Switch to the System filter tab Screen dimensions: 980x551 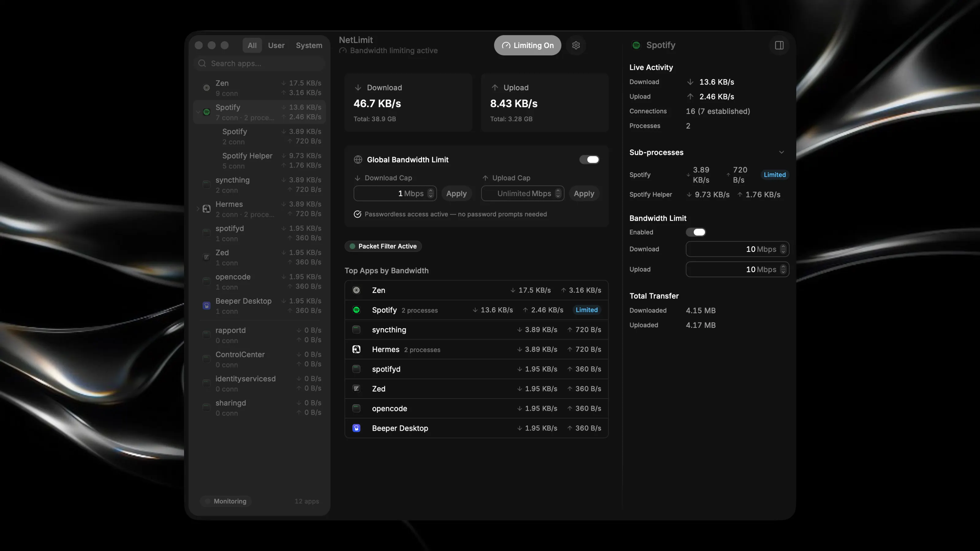click(x=309, y=45)
